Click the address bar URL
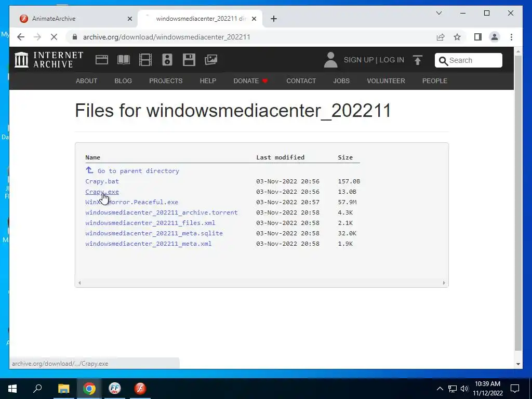This screenshot has height=399, width=532. tap(167, 37)
